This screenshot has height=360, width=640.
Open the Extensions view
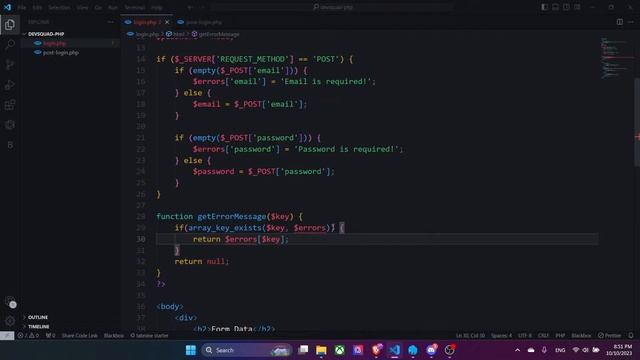10,105
